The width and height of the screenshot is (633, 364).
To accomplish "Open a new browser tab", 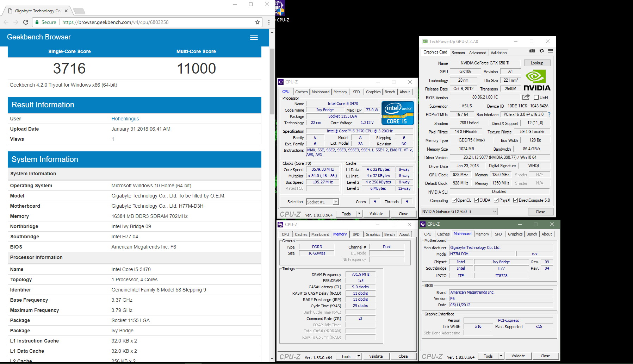I will 79,11.
